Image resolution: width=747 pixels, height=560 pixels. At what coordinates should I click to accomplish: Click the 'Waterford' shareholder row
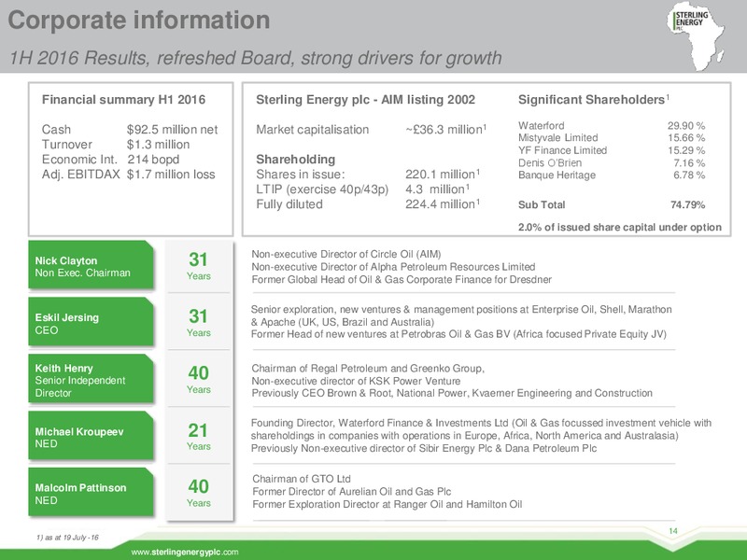612,126
